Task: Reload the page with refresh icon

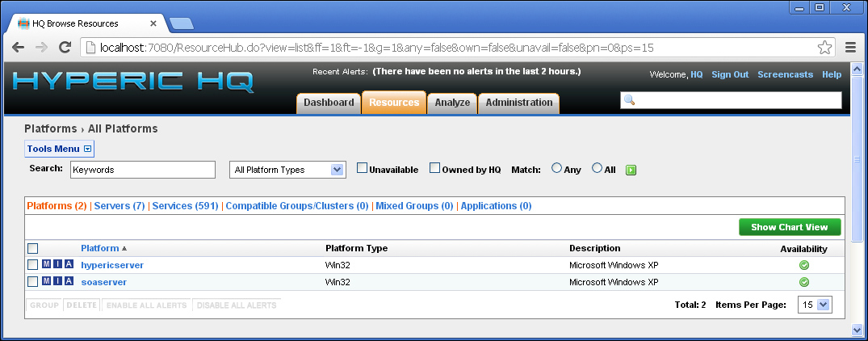Action: (65, 48)
